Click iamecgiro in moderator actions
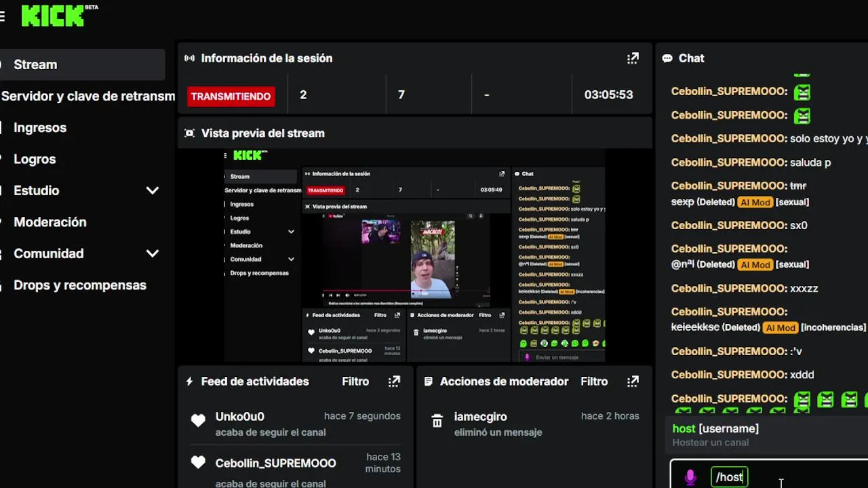Image resolution: width=868 pixels, height=488 pixels. tap(481, 417)
